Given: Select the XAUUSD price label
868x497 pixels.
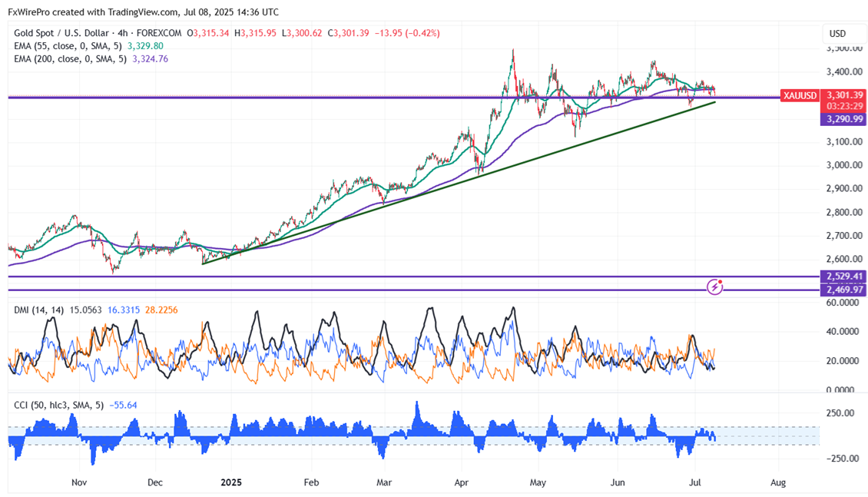Looking at the screenshot, I should (800, 96).
